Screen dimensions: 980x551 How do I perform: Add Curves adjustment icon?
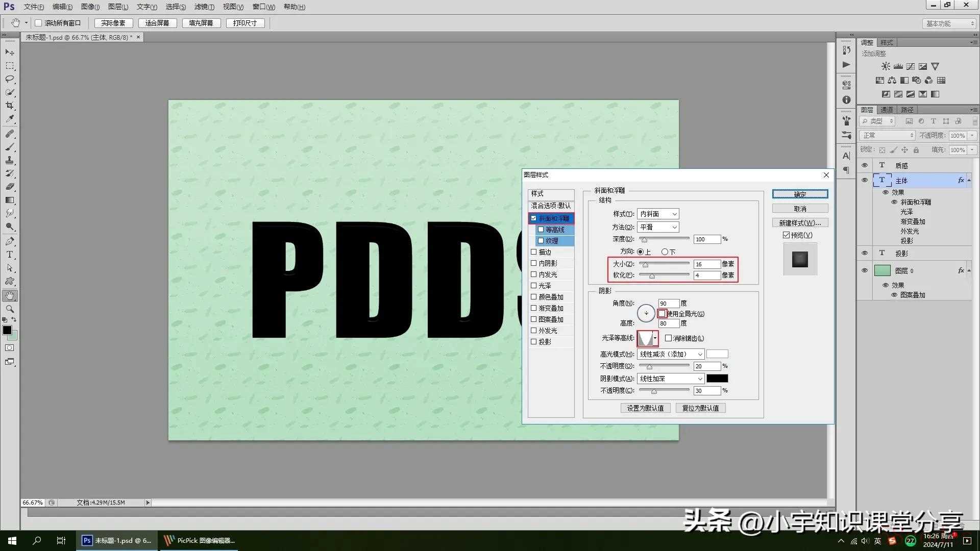click(910, 66)
